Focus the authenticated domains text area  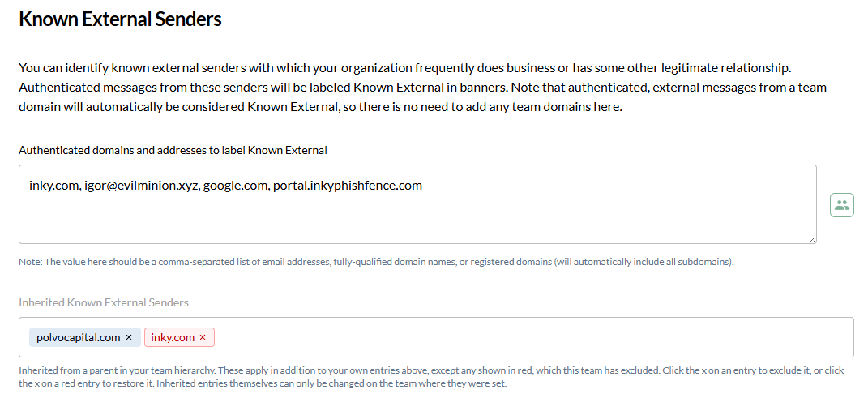417,204
